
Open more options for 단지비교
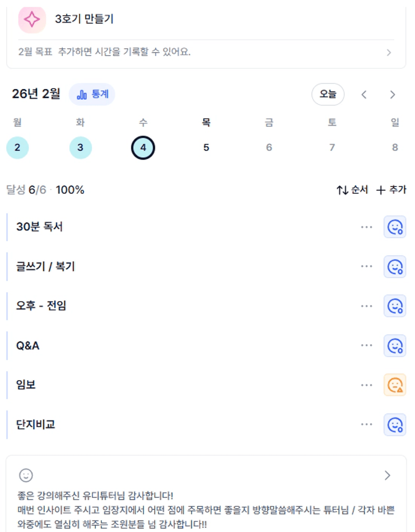click(x=367, y=424)
